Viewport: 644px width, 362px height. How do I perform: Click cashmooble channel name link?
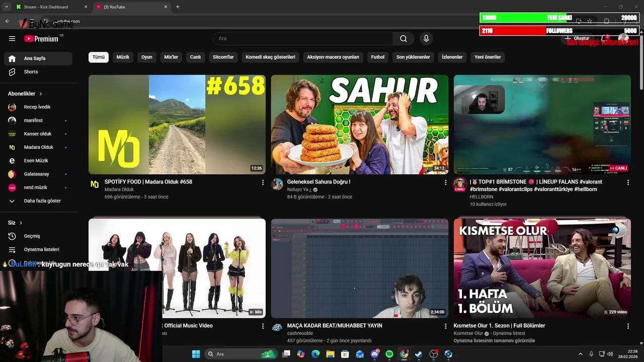coord(300,333)
